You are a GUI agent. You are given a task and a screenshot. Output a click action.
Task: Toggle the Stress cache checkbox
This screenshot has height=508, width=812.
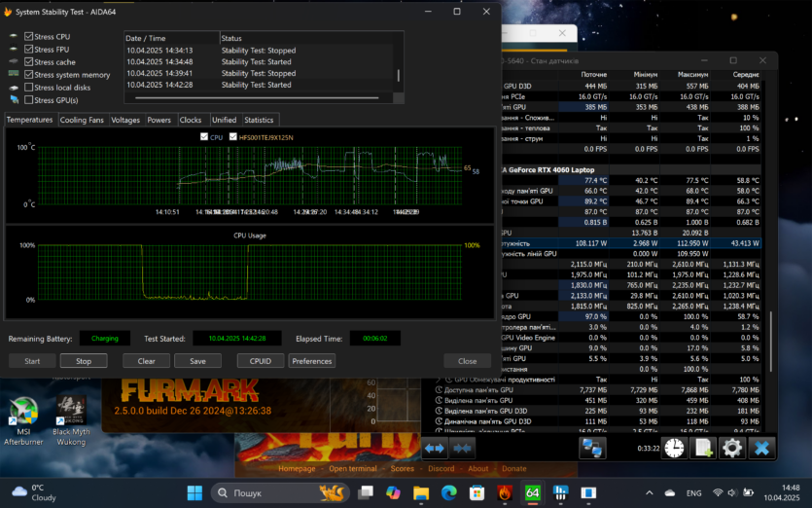pyautogui.click(x=29, y=61)
